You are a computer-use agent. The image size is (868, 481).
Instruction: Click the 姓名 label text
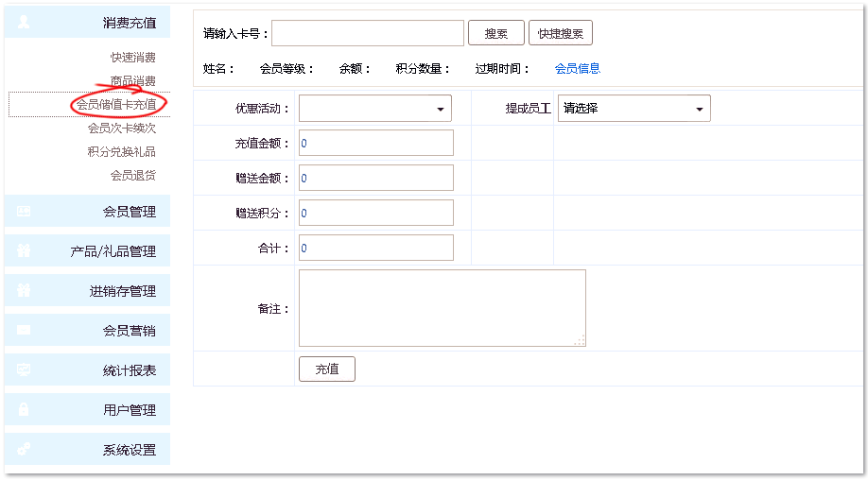pyautogui.click(x=218, y=69)
